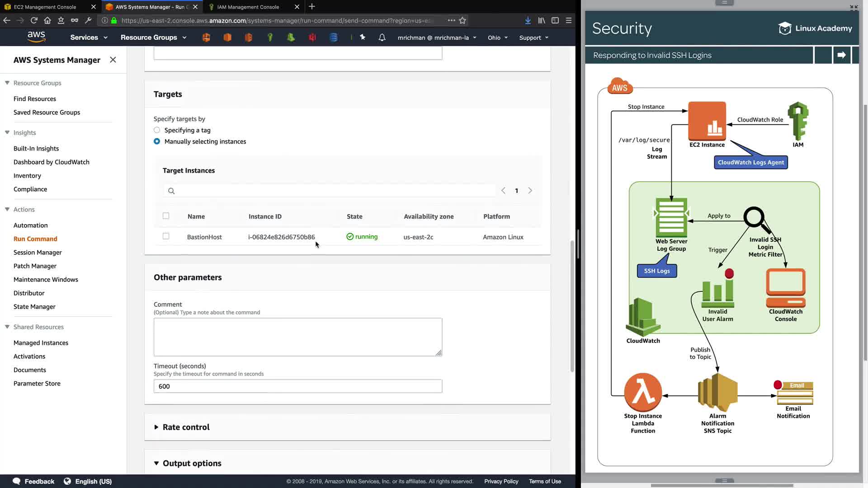Image resolution: width=868 pixels, height=488 pixels.
Task: Open the notifications bell icon
Action: (382, 38)
